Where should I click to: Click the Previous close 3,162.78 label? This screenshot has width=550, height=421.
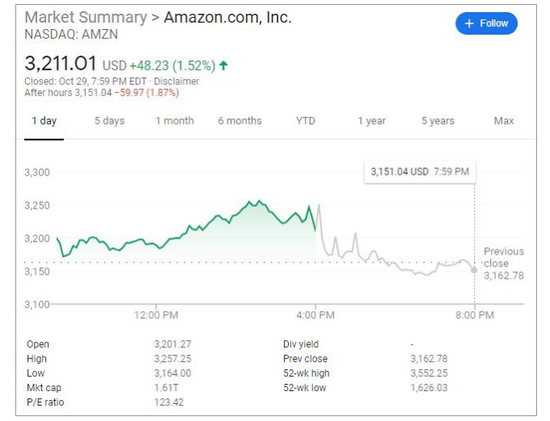tap(504, 263)
